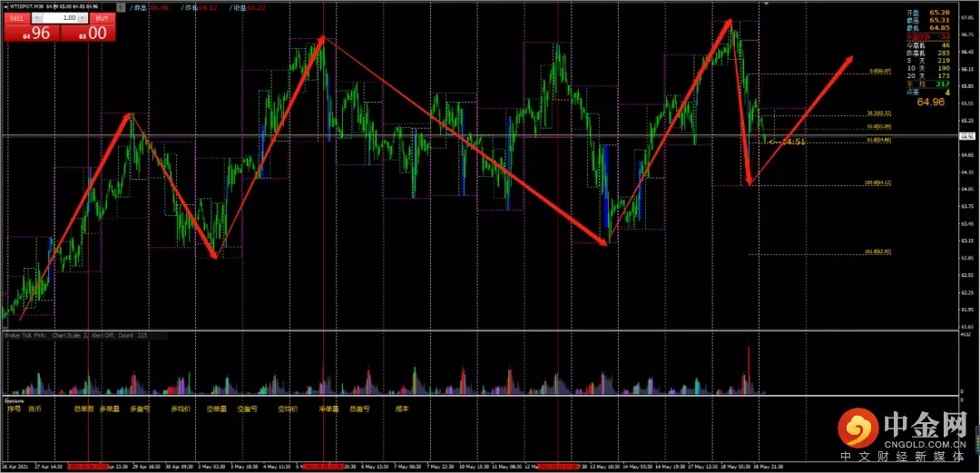Click the 多均价 column header in Exposure panel
Screen dimensions: 980x473
click(181, 409)
